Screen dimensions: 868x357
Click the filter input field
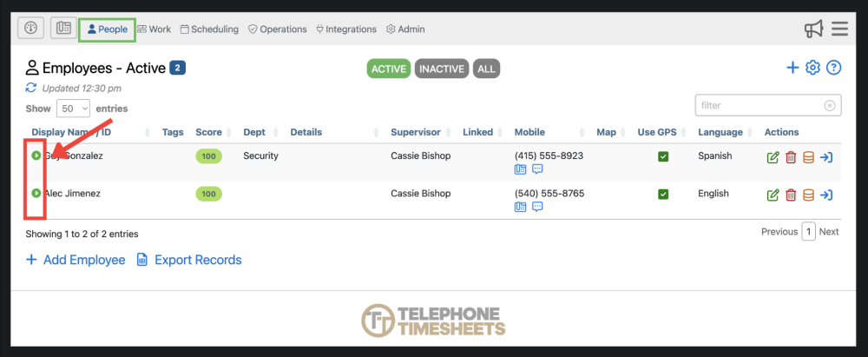pyautogui.click(x=760, y=105)
